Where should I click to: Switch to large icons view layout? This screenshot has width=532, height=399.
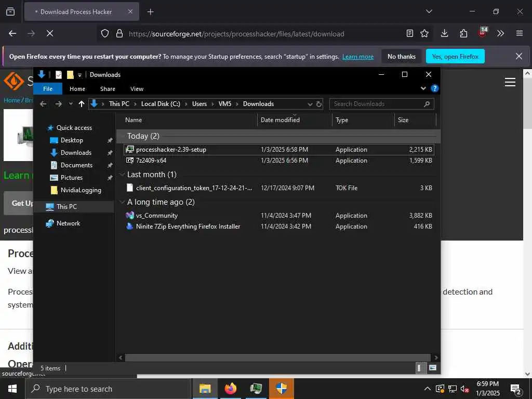pos(433,368)
